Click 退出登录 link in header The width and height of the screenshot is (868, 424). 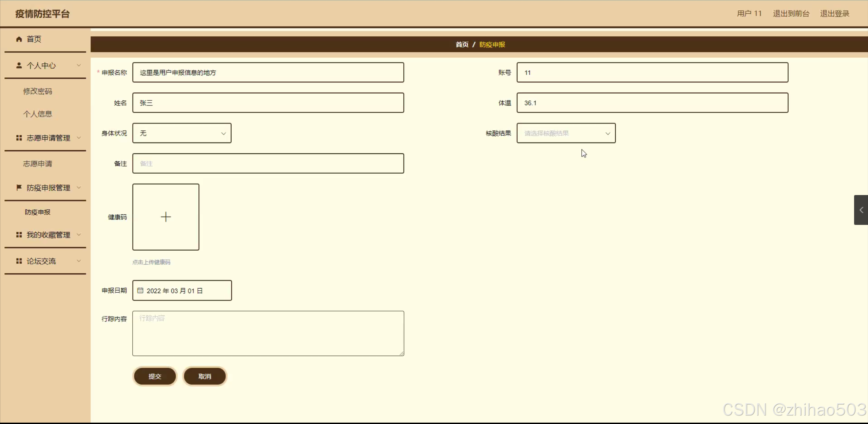(834, 14)
